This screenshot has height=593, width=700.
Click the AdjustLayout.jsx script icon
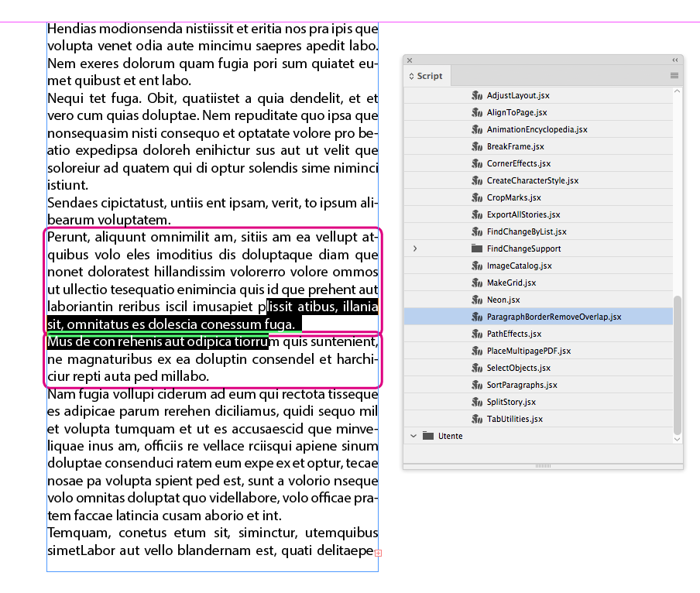click(477, 95)
